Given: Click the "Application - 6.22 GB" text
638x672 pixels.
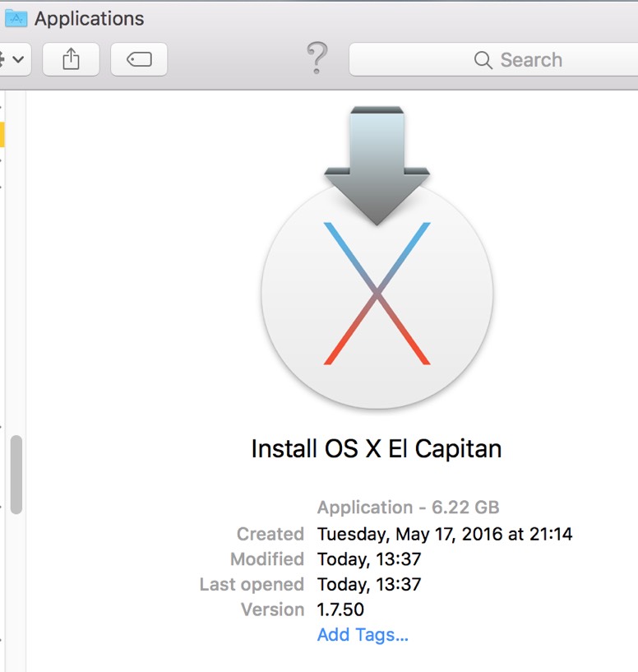Looking at the screenshot, I should tap(409, 507).
